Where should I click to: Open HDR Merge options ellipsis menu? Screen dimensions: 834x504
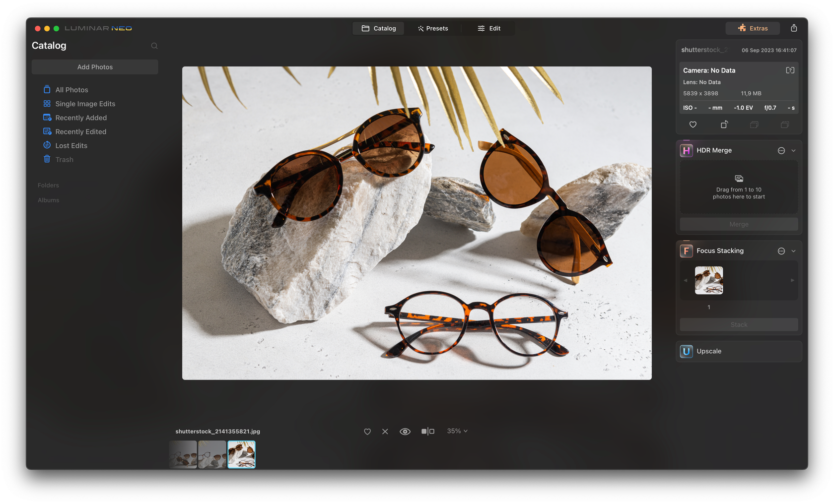pyautogui.click(x=781, y=151)
